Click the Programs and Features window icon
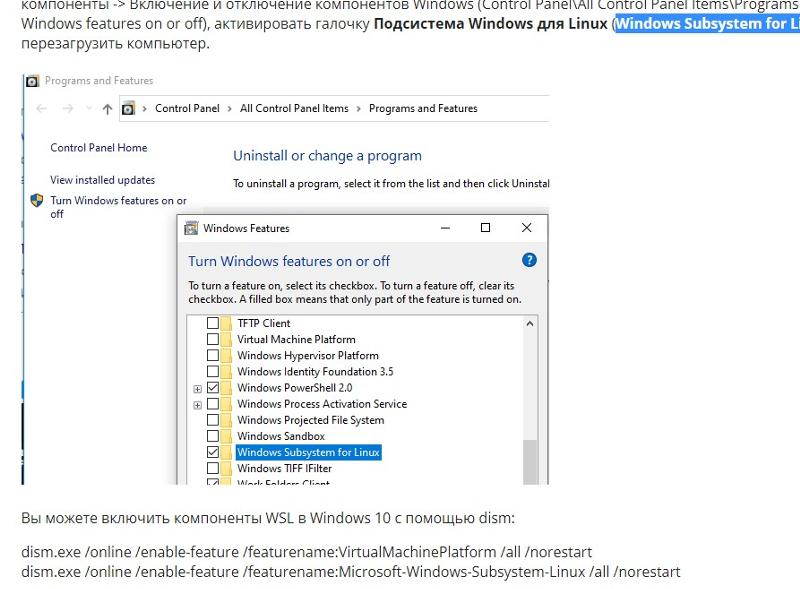This screenshot has width=800, height=589. tap(32, 81)
